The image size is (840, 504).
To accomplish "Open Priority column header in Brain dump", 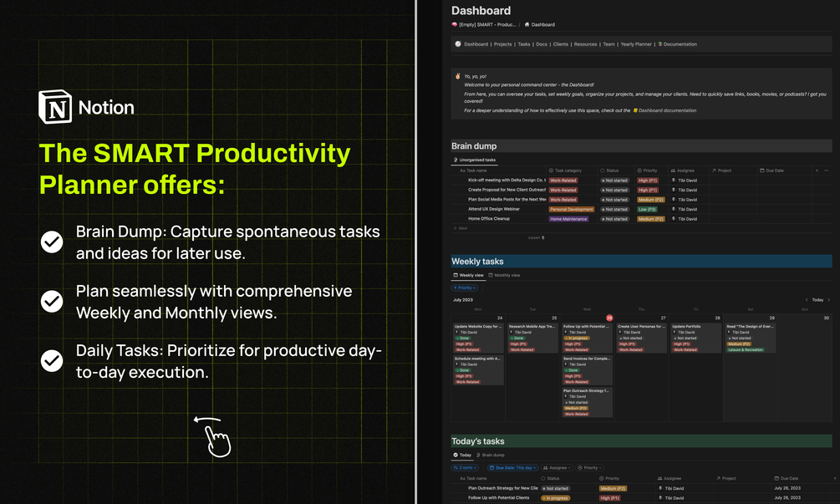I will pos(647,171).
